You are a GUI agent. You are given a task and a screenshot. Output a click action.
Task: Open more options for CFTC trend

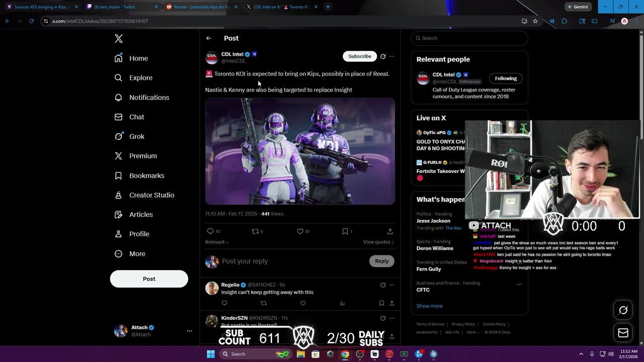coord(519,285)
